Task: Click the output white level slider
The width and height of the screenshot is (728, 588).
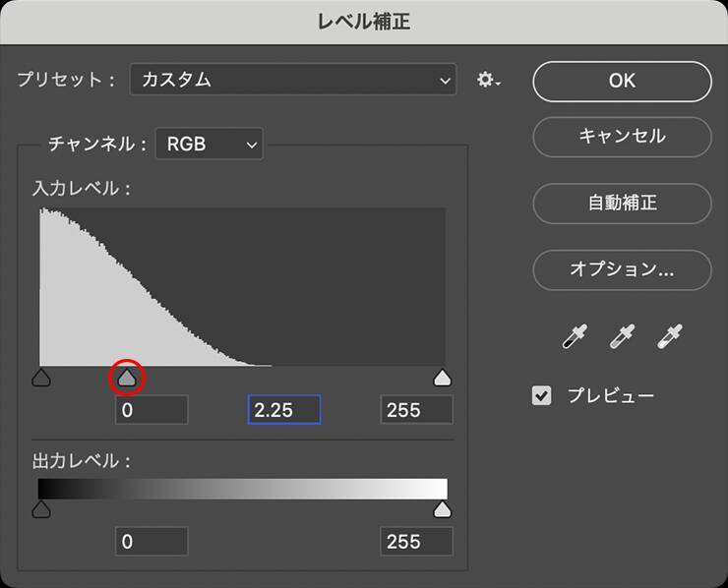Action: tap(443, 508)
